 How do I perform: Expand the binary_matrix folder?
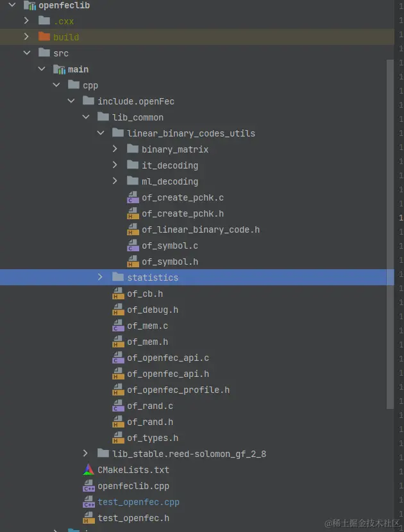[x=115, y=149]
